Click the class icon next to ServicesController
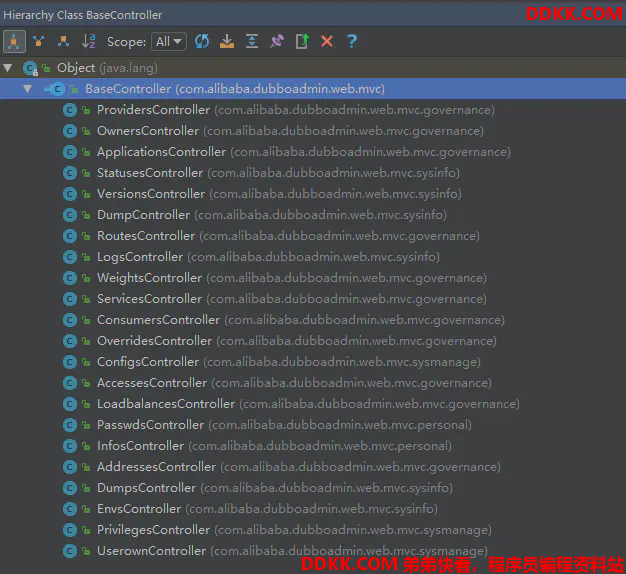The height and width of the screenshot is (574, 626). click(70, 299)
